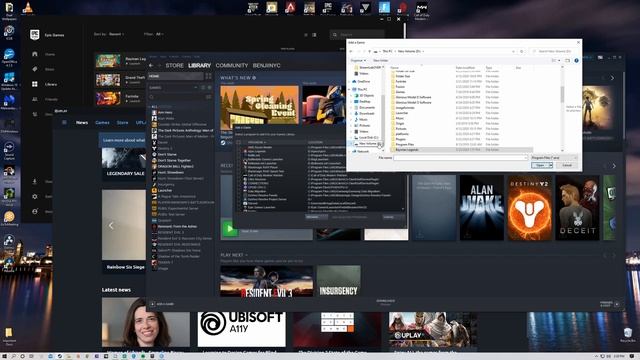Click green Play button in Steam recent games
The width and height of the screenshot is (640, 360).
[x=229, y=229]
